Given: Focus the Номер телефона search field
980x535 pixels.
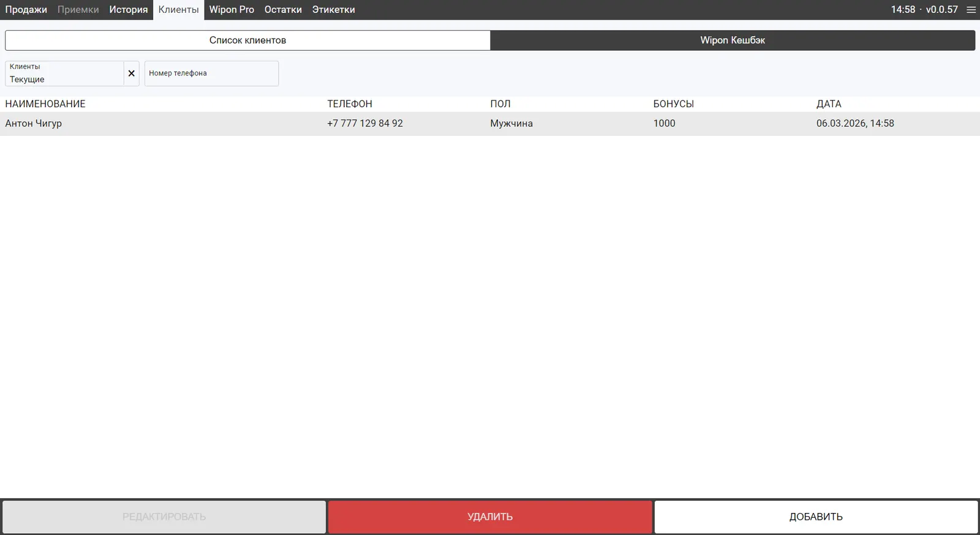Looking at the screenshot, I should [211, 73].
